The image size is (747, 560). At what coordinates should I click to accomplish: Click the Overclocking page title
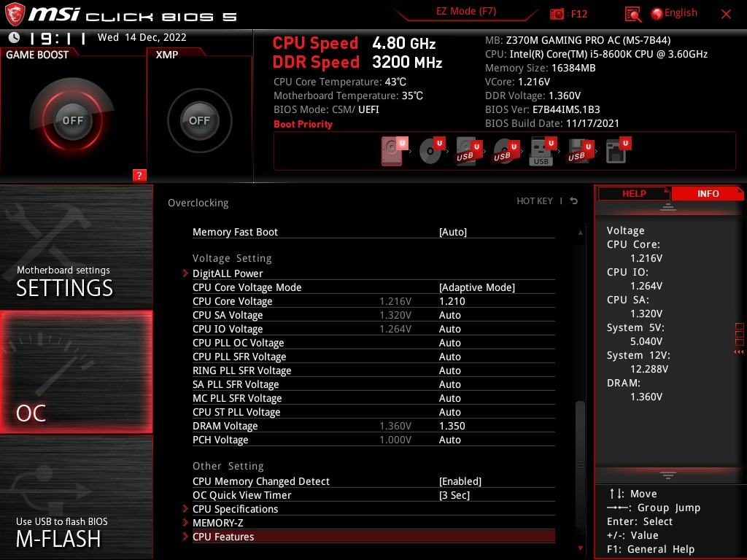click(198, 203)
